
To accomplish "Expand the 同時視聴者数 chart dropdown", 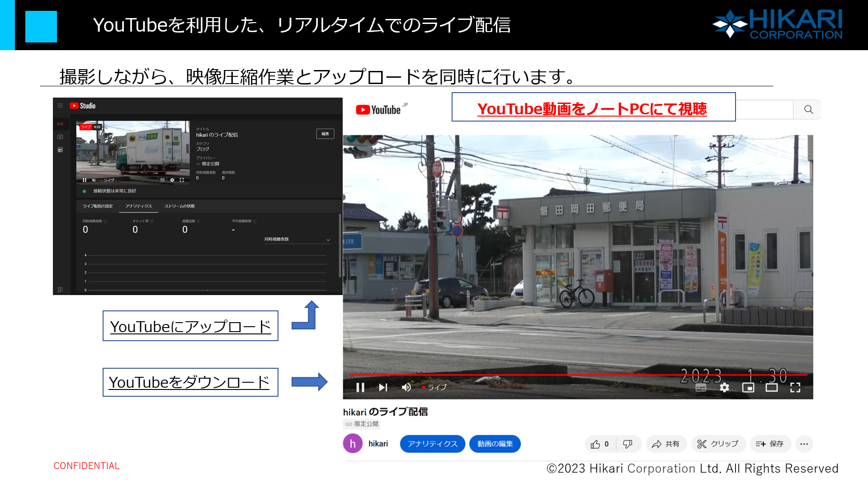I will pos(297,239).
